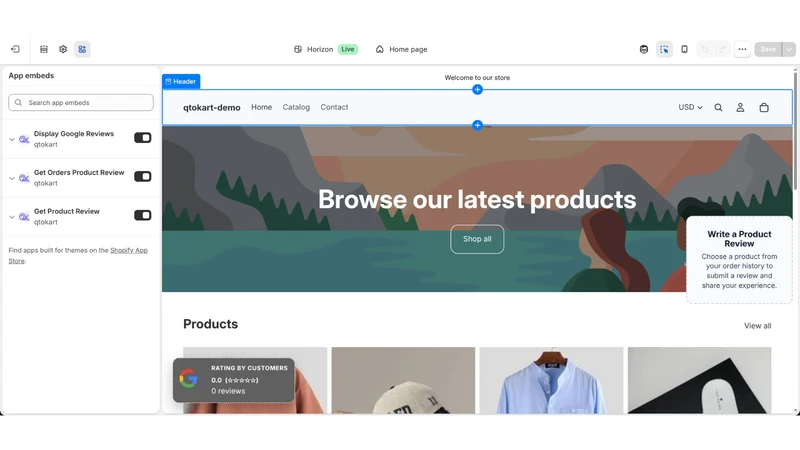The width and height of the screenshot is (800, 450).
Task: Open the Catalog menu item
Action: 296,107
